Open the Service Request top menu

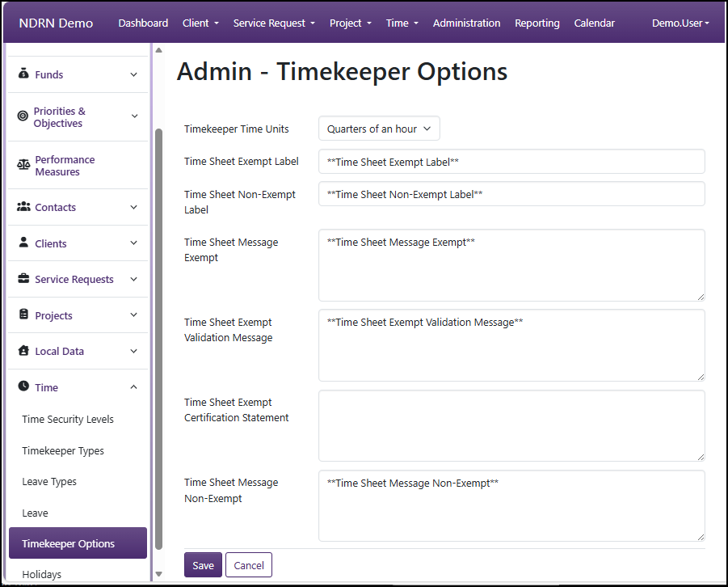[274, 23]
